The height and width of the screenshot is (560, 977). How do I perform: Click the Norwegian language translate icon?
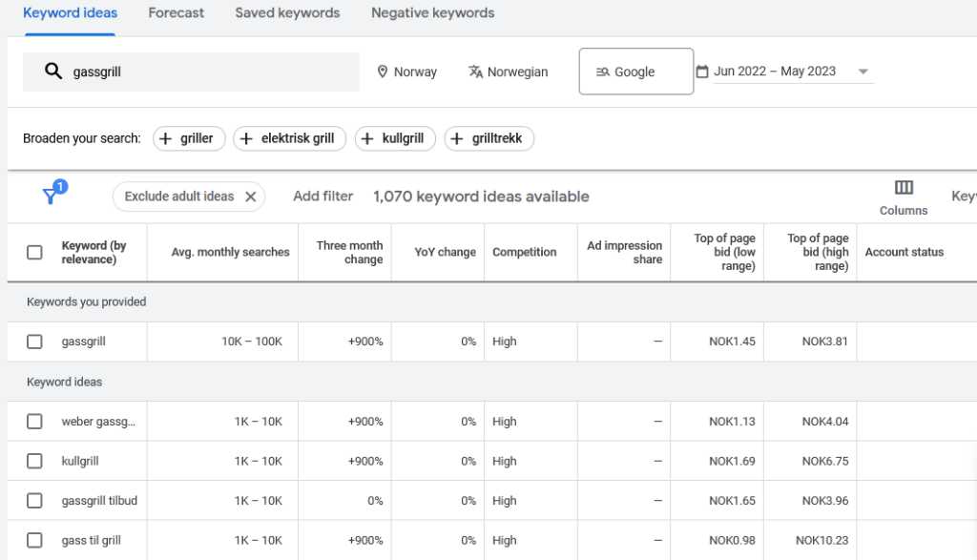(x=475, y=72)
